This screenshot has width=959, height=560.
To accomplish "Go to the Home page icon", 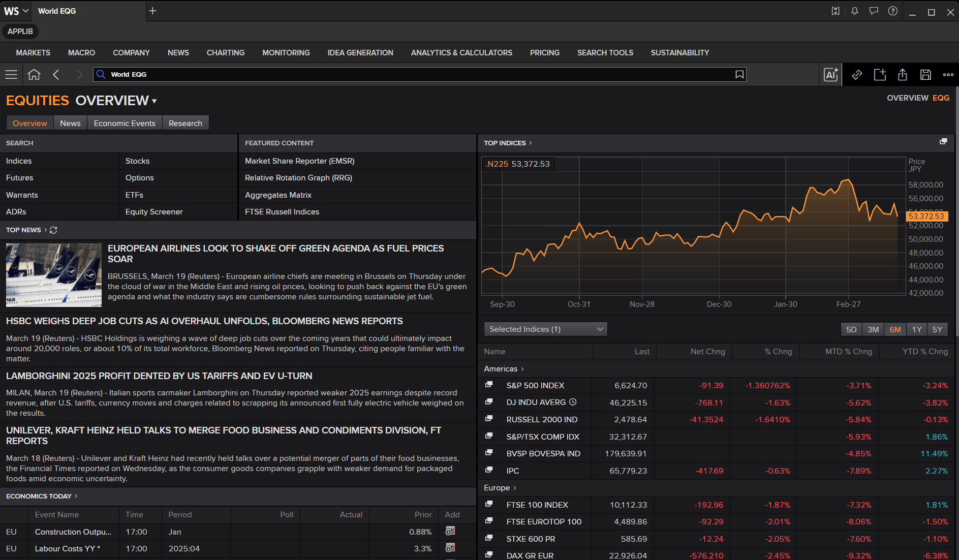I will click(x=34, y=75).
